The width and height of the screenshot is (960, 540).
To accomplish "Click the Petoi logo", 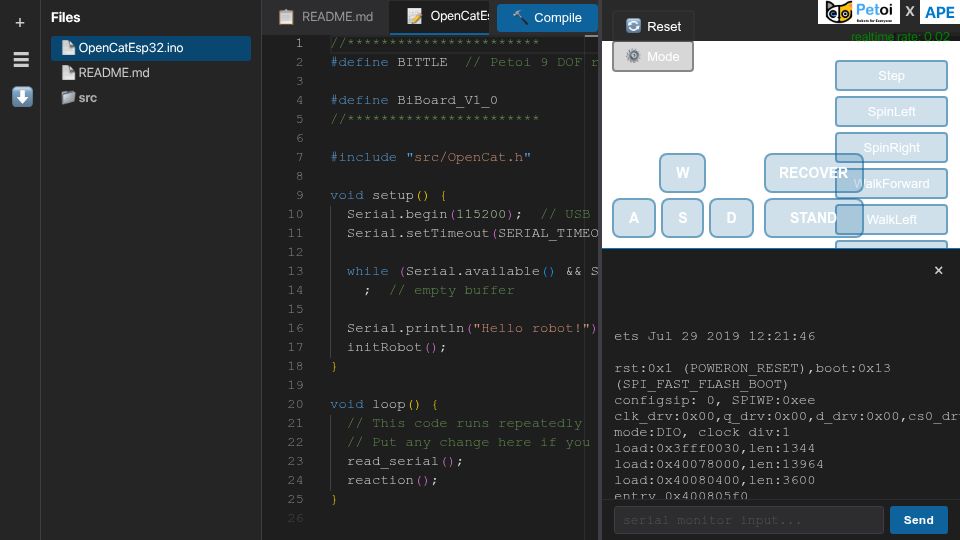I will pos(859,12).
